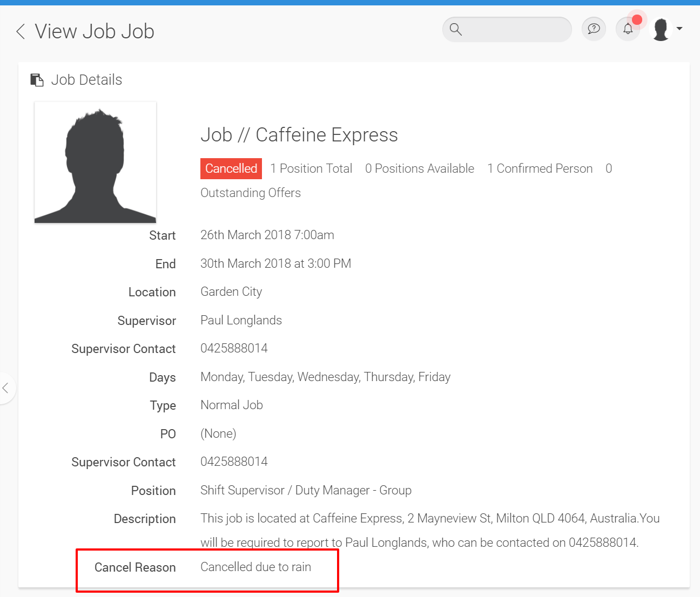Select 1 Confirmed Person stat
This screenshot has width=700, height=597.
pos(540,168)
